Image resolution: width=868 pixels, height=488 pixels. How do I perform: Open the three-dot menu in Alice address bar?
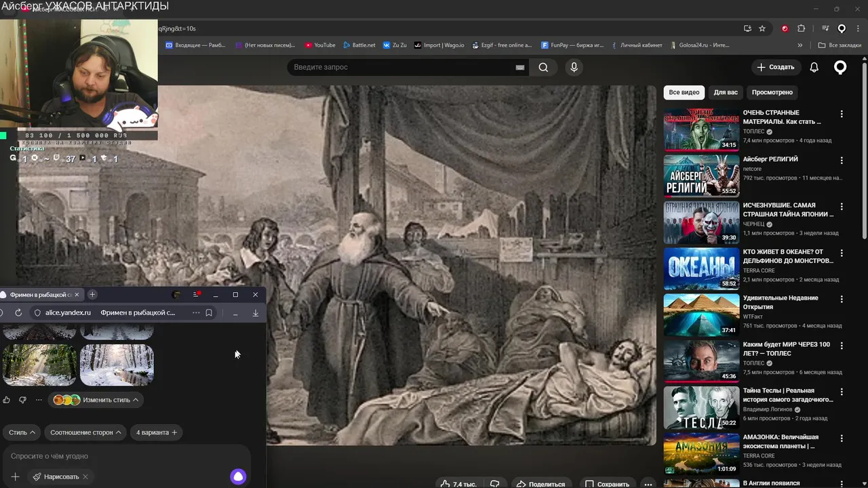[x=196, y=312]
